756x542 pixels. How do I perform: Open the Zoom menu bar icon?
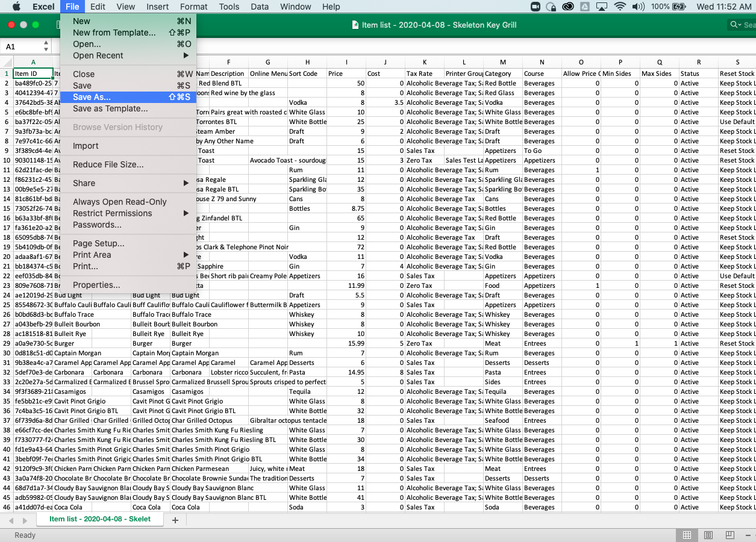pyautogui.click(x=536, y=7)
